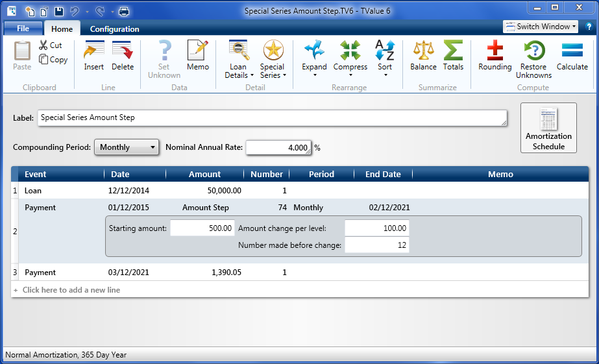Expand the Loan Details dropdown arrow
Viewport: 599px width, 364px height.
pos(252,75)
